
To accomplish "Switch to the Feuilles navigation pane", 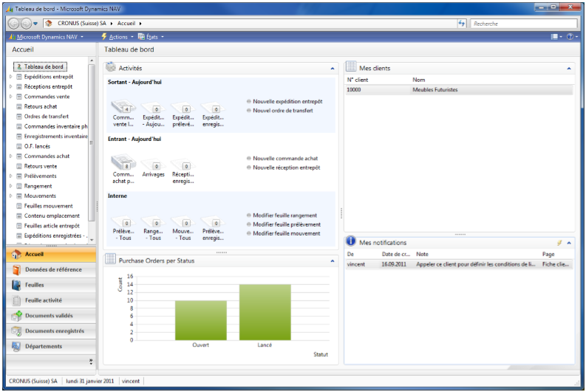I will (51, 285).
